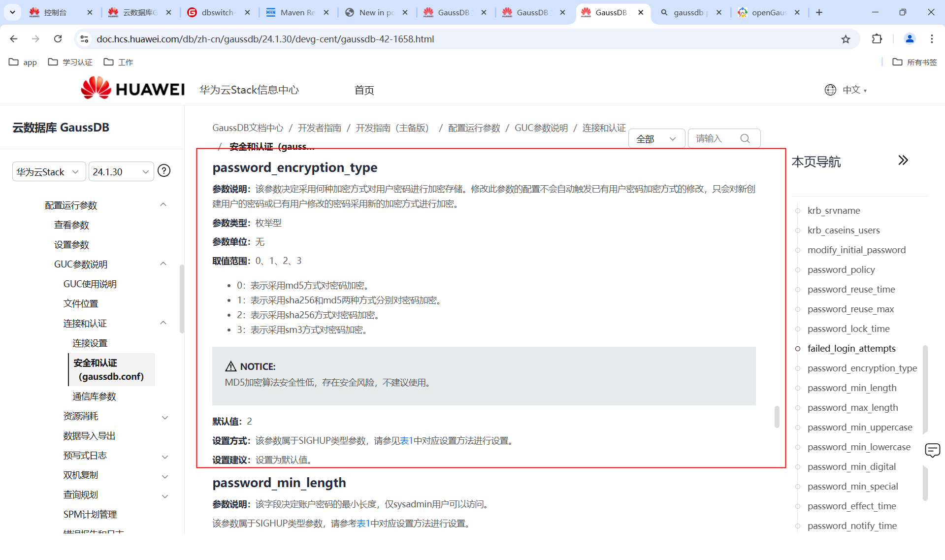Go forward one page in browser history

35,39
